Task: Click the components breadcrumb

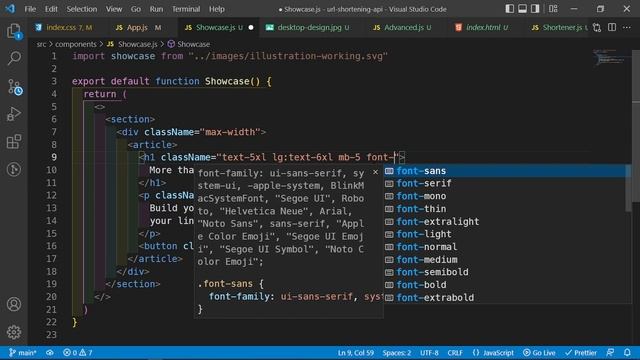Action: 76,44
